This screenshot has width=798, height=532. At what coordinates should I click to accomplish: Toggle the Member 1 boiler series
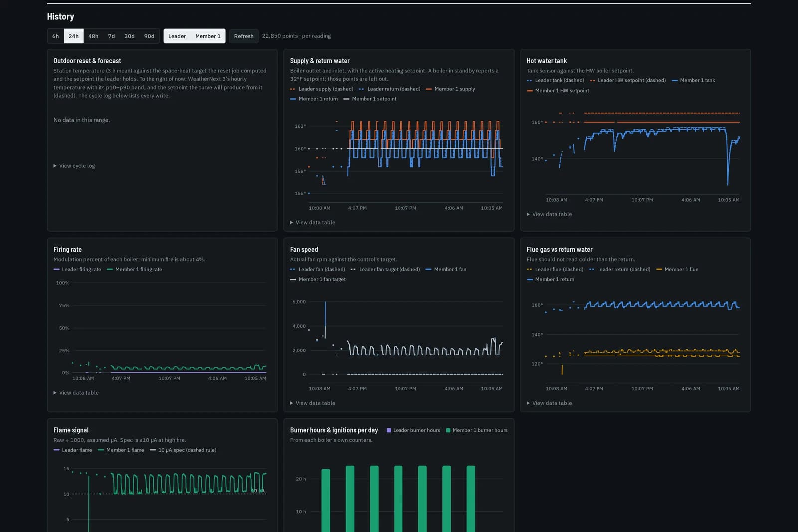click(x=208, y=36)
